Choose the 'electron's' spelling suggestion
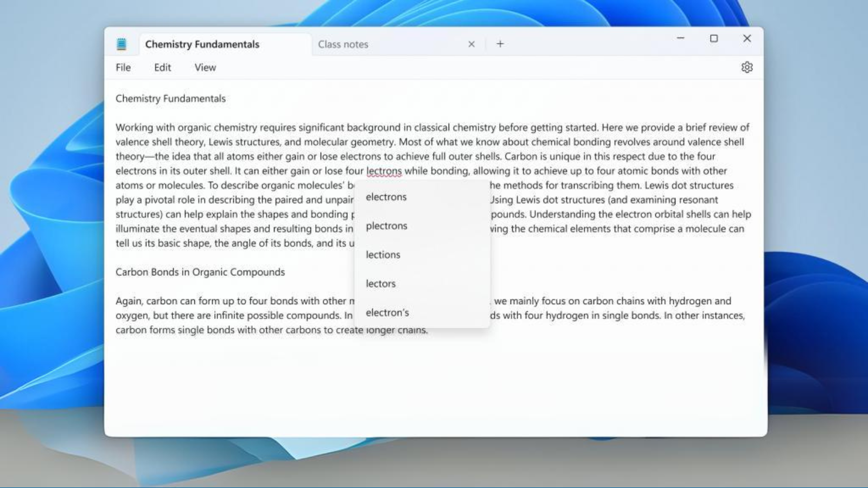Viewport: 868px width, 488px height. click(422, 312)
